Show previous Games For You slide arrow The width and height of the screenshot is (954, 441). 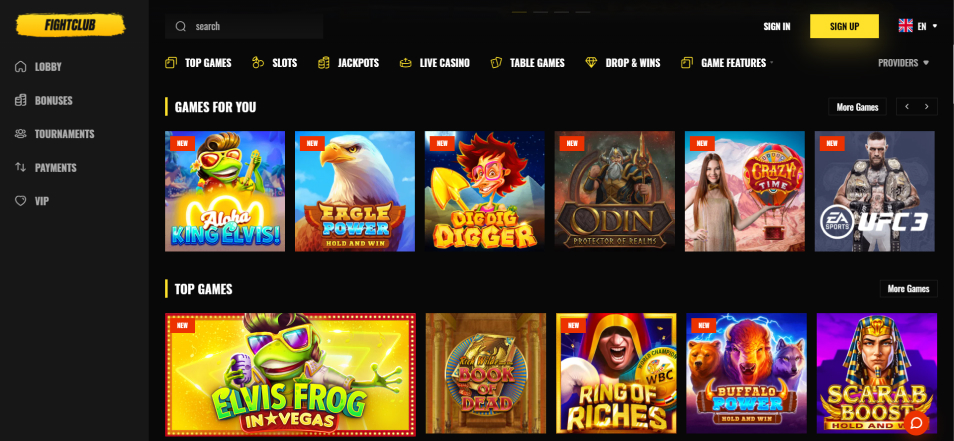[x=907, y=106]
